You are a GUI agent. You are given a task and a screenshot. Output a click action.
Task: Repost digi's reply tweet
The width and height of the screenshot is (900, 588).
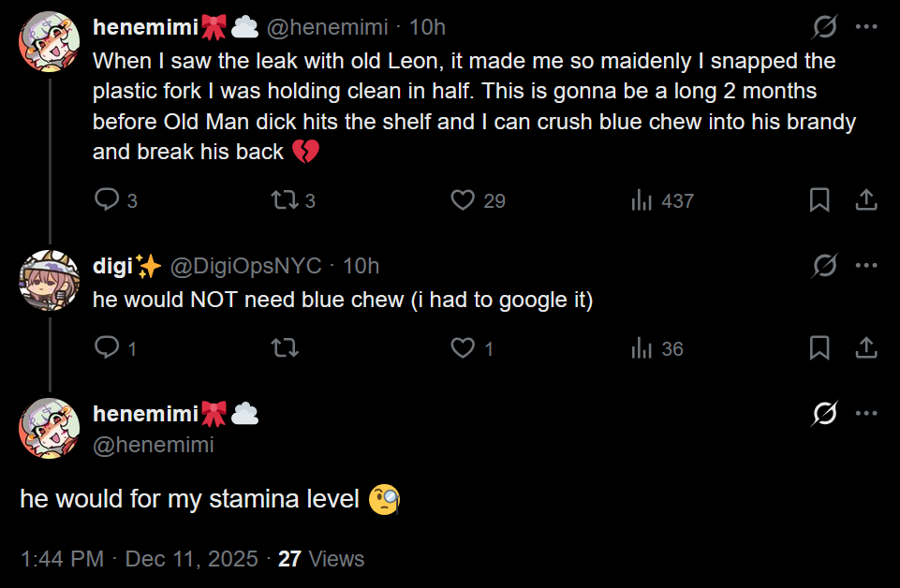[285, 347]
